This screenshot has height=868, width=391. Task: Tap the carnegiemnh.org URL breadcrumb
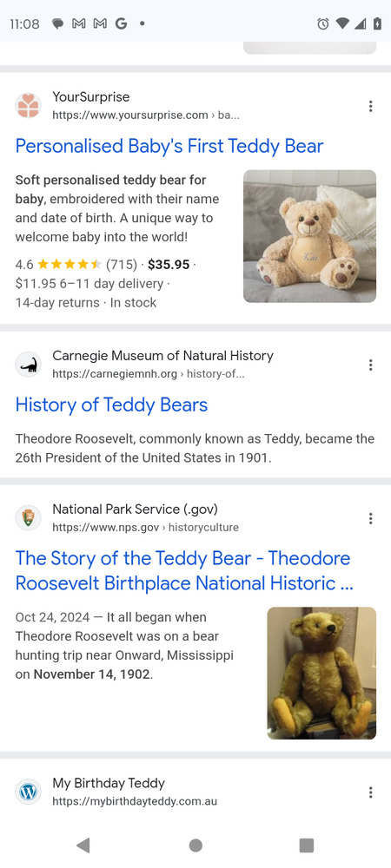[x=149, y=373]
